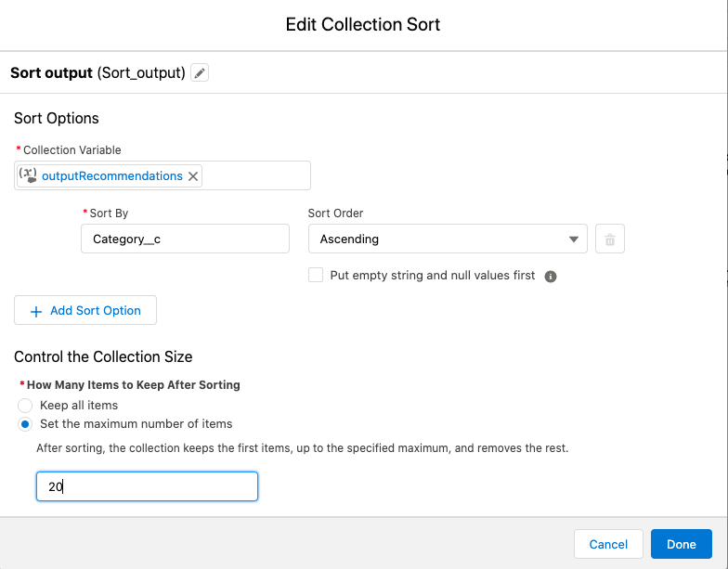Delete the sort option with trash icon
The height and width of the screenshot is (569, 728).
pyautogui.click(x=610, y=239)
